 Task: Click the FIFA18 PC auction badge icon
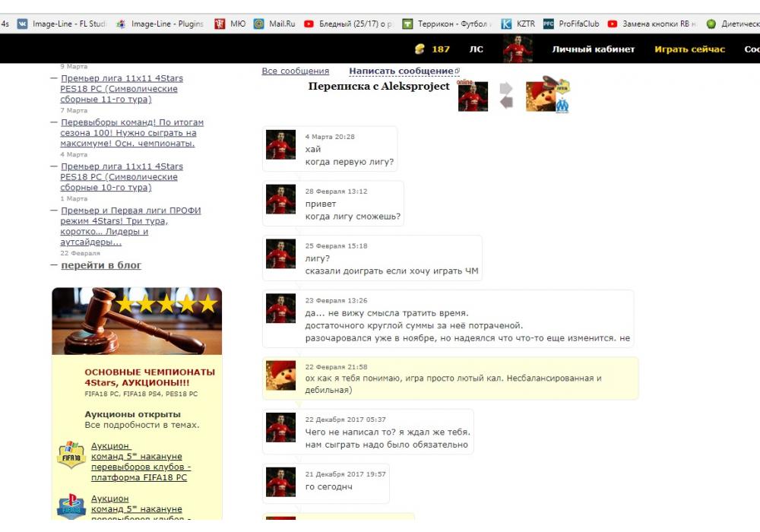[71, 456]
